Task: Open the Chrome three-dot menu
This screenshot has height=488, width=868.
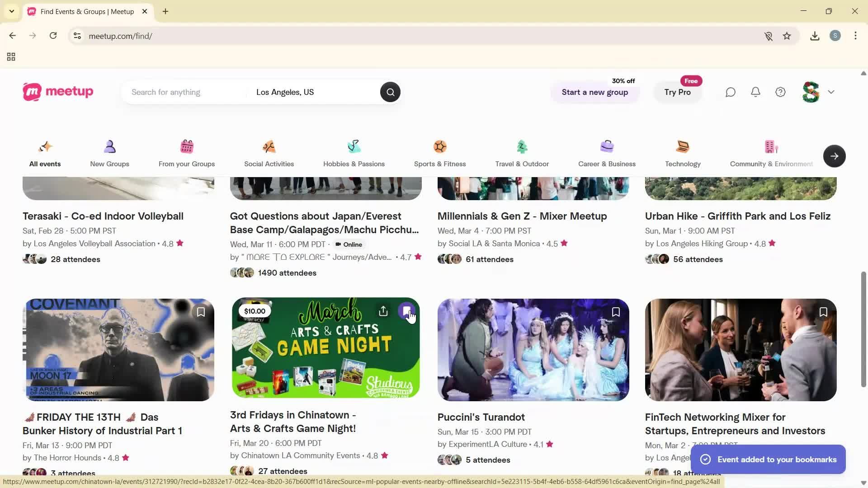Action: click(855, 36)
